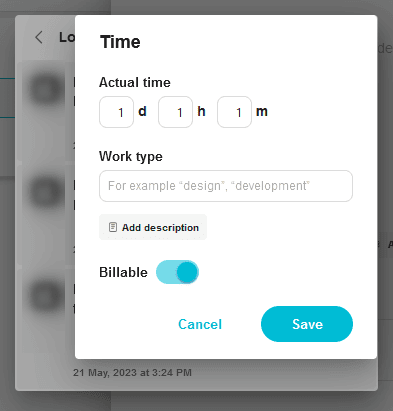Turn off the Billable toggle switch
The image size is (393, 411).
point(177,272)
